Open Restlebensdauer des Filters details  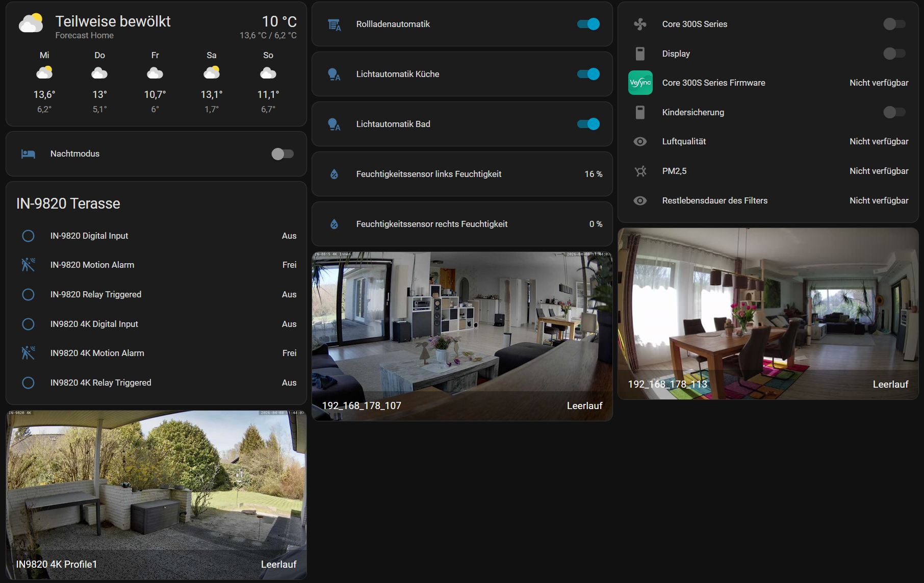(x=714, y=200)
